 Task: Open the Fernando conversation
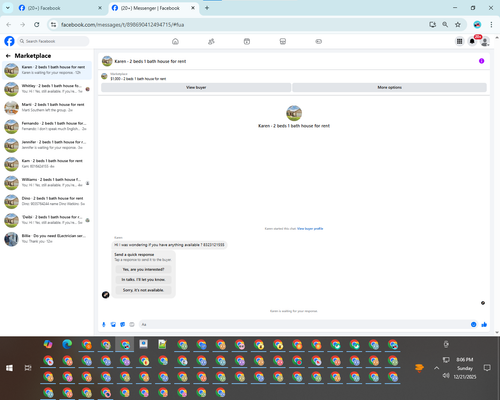point(47,126)
